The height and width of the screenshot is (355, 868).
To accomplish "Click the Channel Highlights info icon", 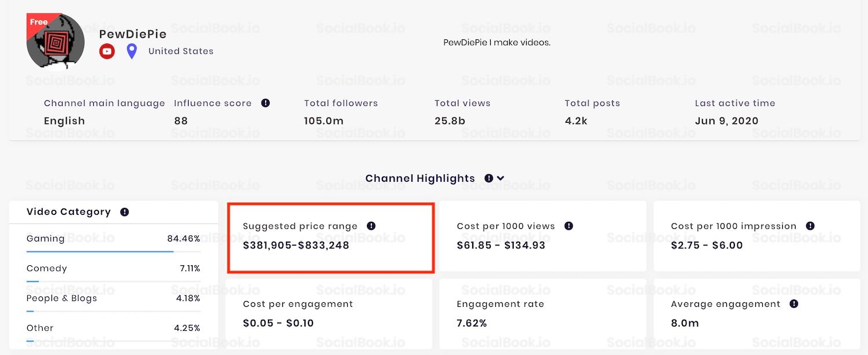I will pos(488,178).
